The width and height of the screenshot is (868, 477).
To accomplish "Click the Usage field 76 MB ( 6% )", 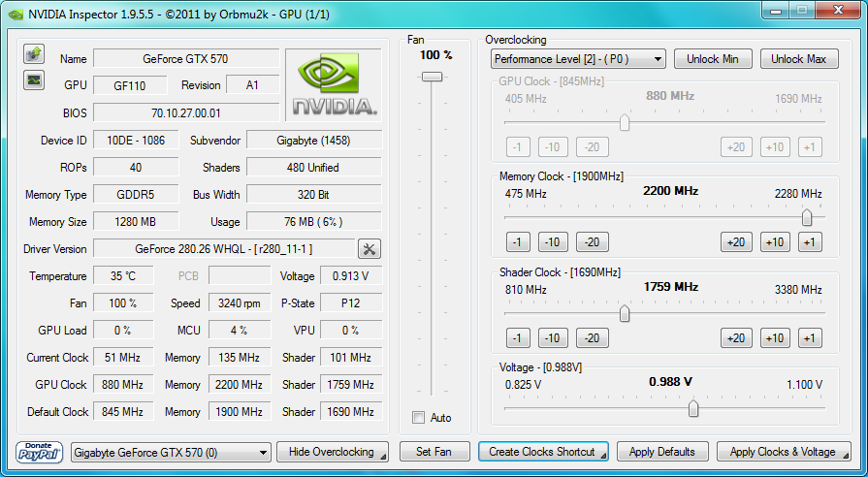I will click(314, 222).
